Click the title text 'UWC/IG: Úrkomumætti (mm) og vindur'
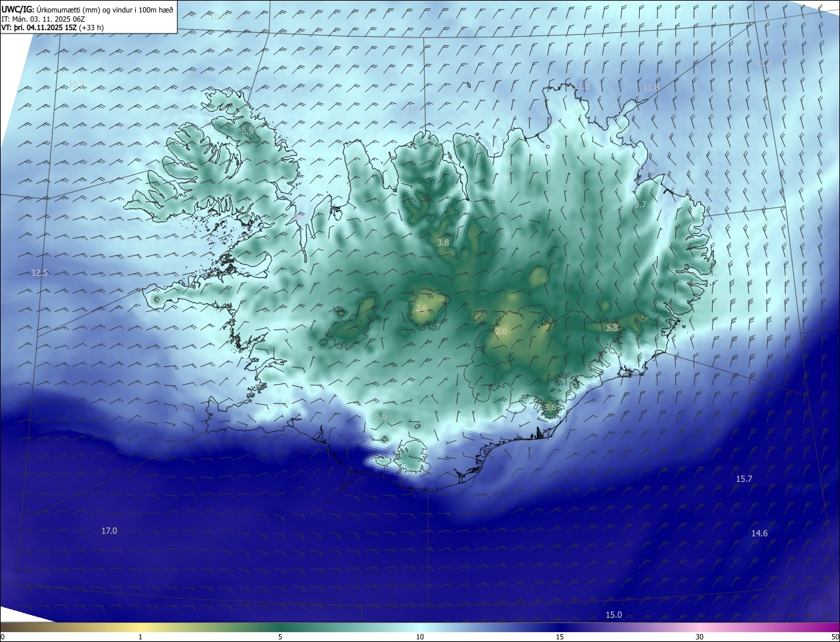This screenshot has height=642, width=840. [x=68, y=10]
